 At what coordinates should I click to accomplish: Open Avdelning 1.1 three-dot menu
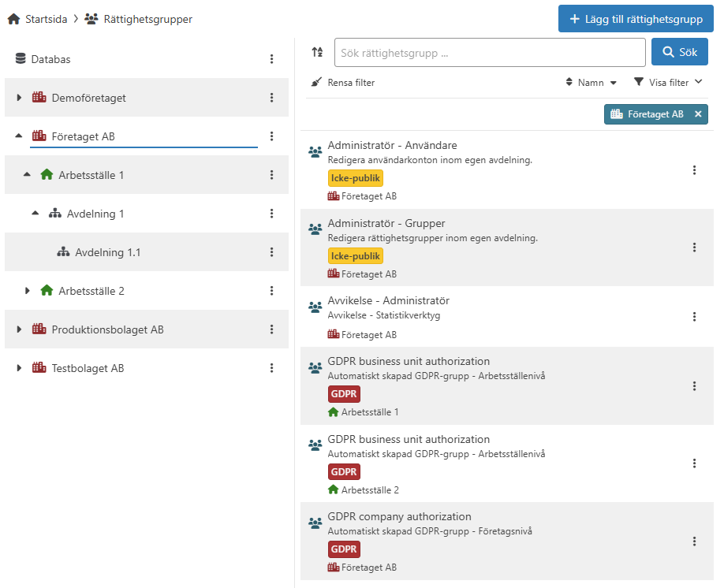point(271,252)
